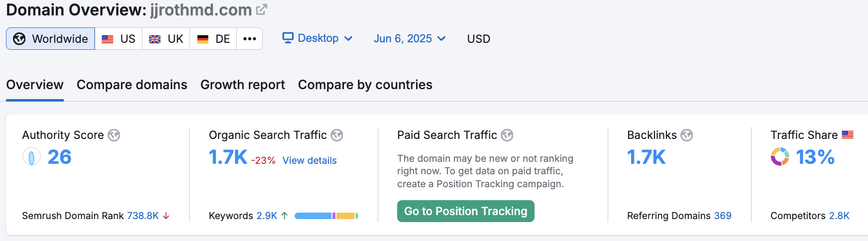The image size is (868, 241).
Task: Click the Traffic Share donut chart icon
Action: pos(780,157)
